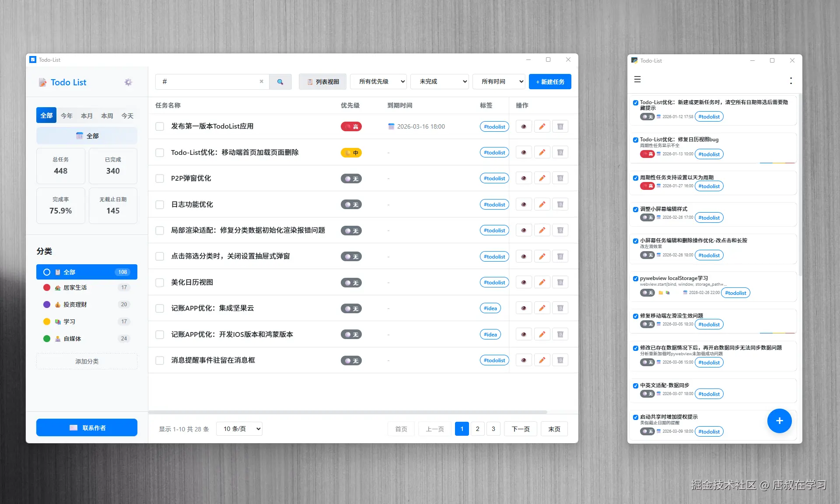Image resolution: width=840 pixels, height=504 pixels.
Task: Select the 今天 time tab
Action: (x=127, y=115)
